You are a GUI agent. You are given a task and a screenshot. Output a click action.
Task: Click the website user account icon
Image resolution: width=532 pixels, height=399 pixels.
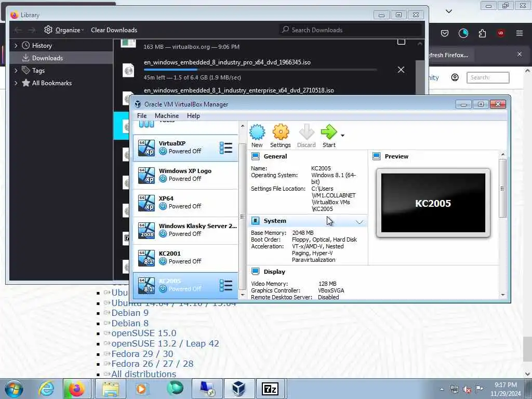click(455, 77)
